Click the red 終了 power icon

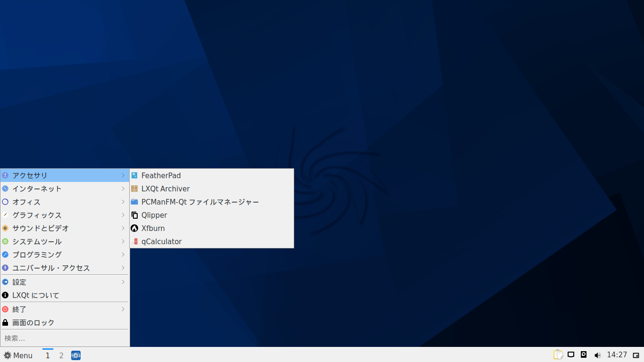[x=5, y=309]
